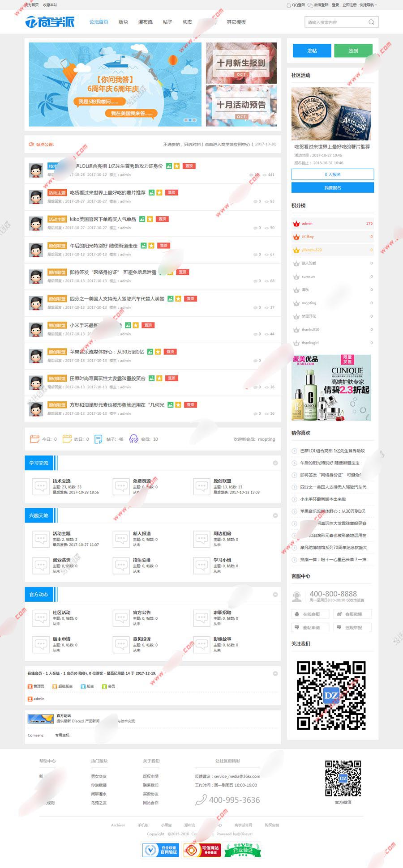Select the 其它模板 nav item
Viewport: 403px width, 868px height.
tap(236, 22)
